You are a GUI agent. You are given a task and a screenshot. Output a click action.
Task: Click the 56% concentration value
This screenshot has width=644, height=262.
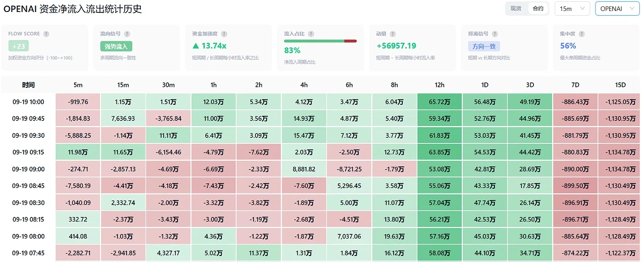tap(568, 46)
